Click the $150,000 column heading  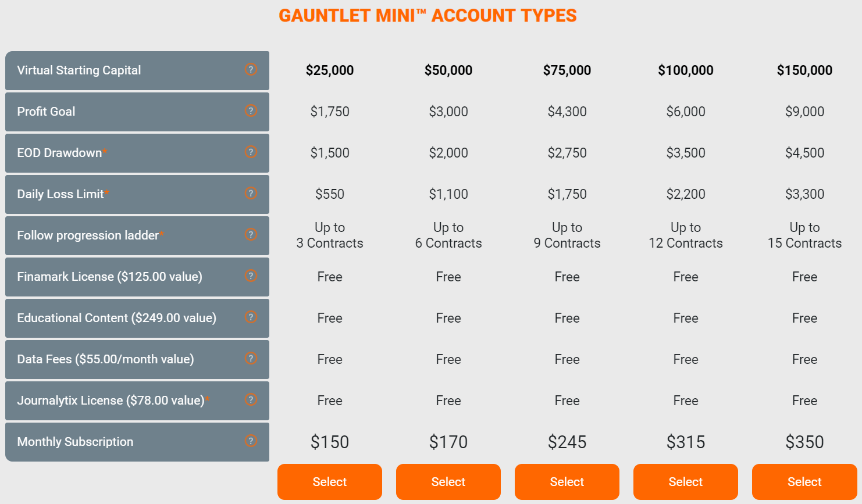pyautogui.click(x=804, y=70)
